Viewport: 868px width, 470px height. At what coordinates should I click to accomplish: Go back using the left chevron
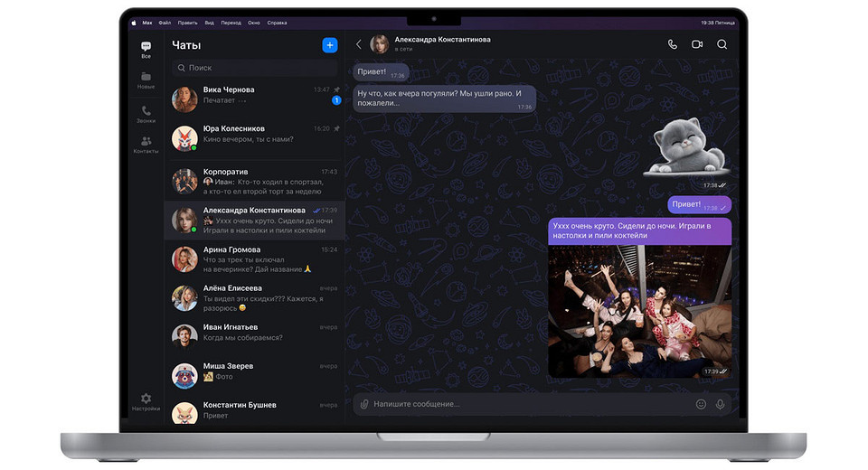pyautogui.click(x=358, y=44)
